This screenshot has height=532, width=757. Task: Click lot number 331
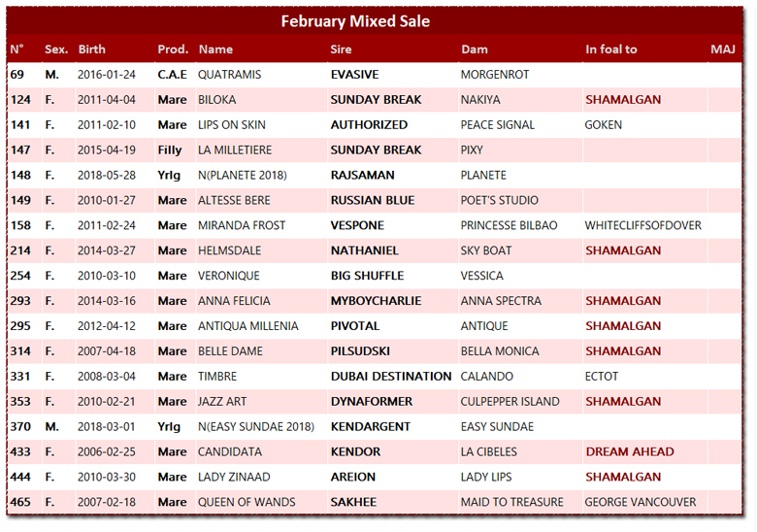(20, 377)
